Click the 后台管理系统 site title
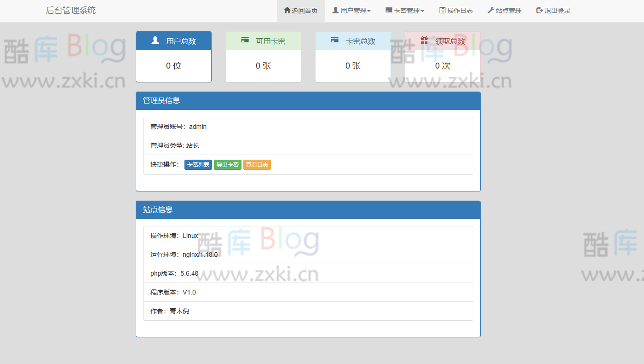The image size is (644, 364). [x=71, y=10]
